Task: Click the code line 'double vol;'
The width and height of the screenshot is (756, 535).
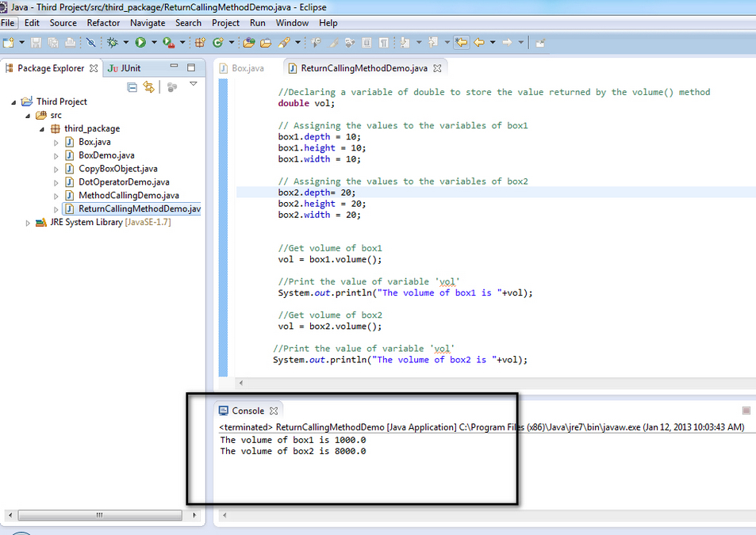Action: [x=306, y=103]
